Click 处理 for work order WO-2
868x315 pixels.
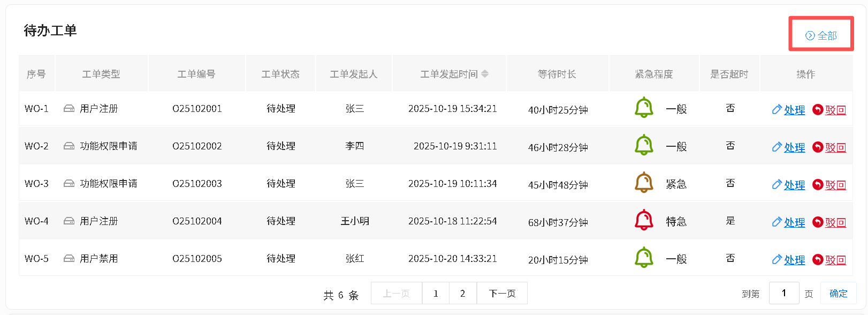point(789,147)
